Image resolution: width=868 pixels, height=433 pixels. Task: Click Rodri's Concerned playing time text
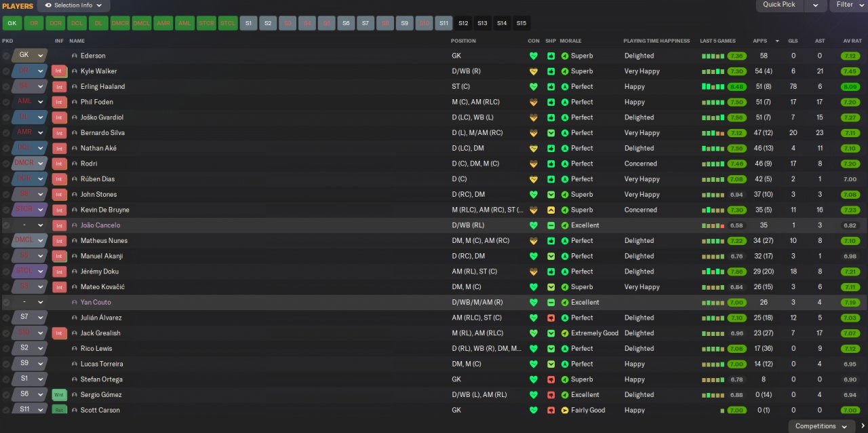tap(641, 164)
